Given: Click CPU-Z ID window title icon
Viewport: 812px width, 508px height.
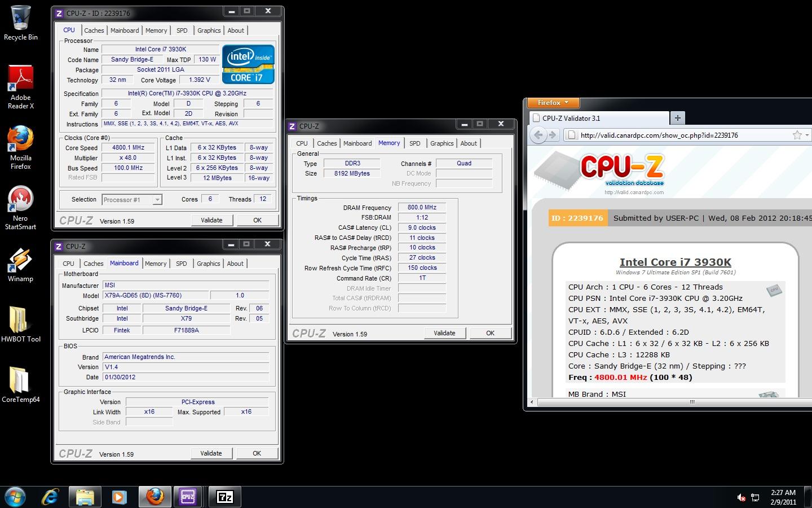Looking at the screenshot, I should click(59, 13).
